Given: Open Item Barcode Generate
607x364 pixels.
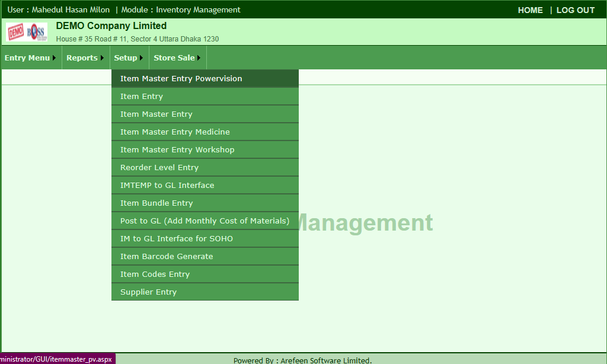Looking at the screenshot, I should 205,257.
